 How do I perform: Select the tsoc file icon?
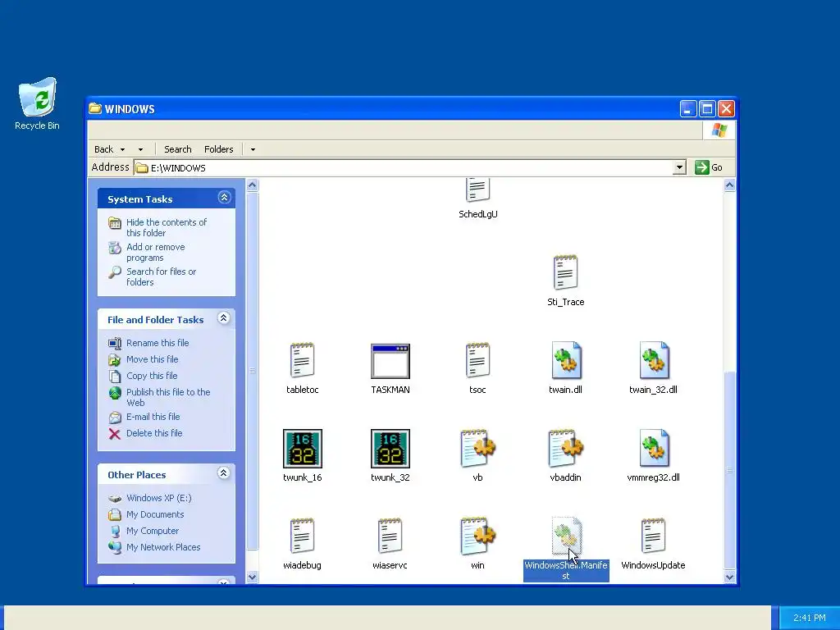click(x=477, y=360)
